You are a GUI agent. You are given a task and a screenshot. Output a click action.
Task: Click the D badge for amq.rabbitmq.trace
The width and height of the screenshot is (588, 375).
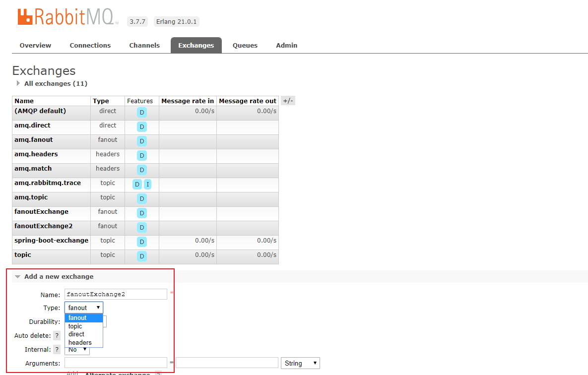tap(137, 184)
